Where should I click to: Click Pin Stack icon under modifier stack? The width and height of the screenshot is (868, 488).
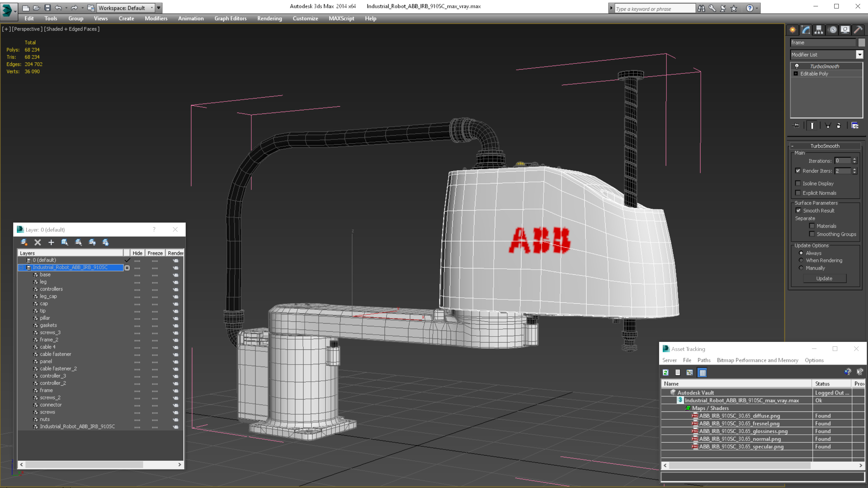(796, 126)
